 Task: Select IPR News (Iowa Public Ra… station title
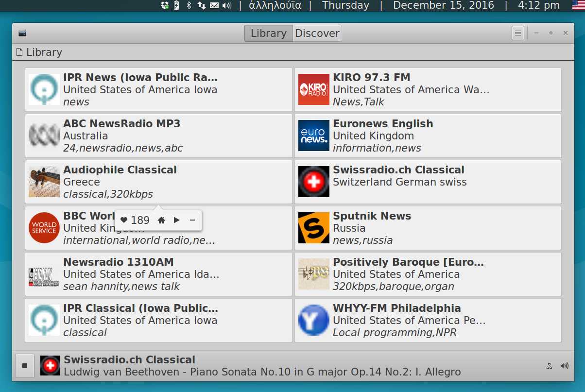click(140, 78)
